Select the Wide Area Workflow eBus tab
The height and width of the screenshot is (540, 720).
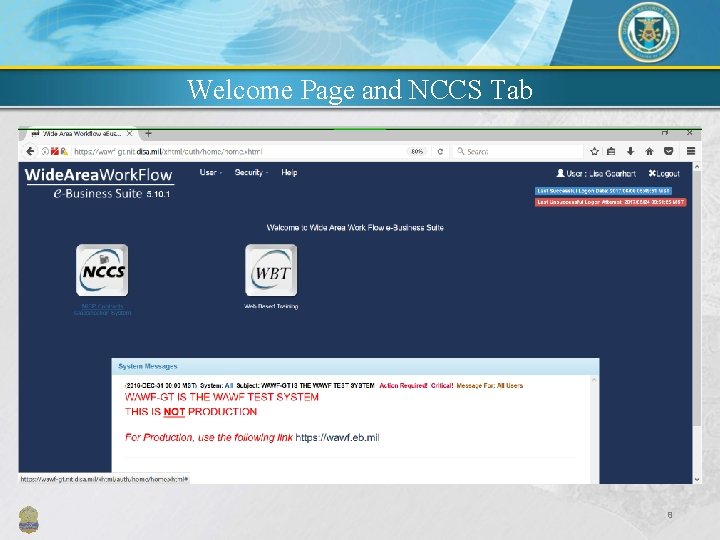[80, 134]
